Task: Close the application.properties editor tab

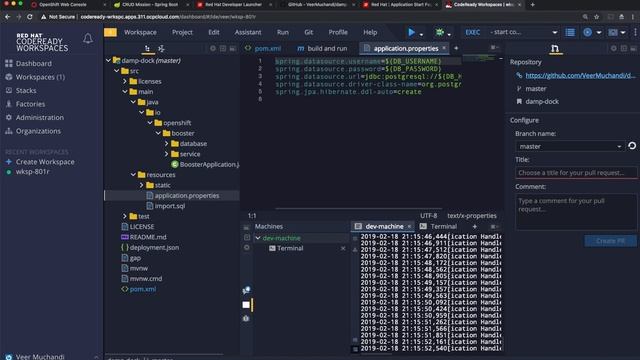Action: coord(444,48)
